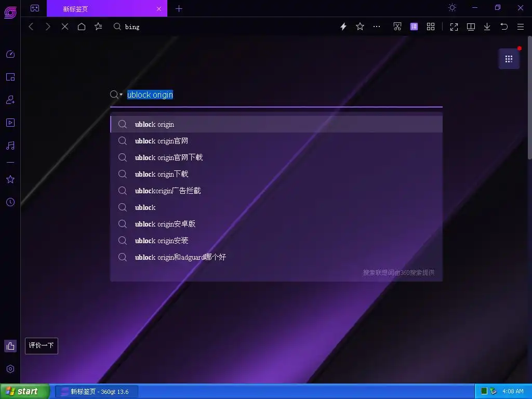The width and height of the screenshot is (532, 399).
Task: Toggle the sun brightness theme icon
Action: (452, 7)
